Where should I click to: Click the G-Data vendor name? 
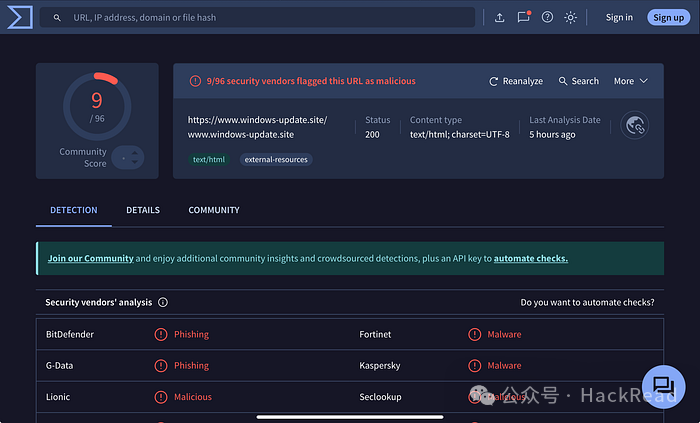[59, 365]
